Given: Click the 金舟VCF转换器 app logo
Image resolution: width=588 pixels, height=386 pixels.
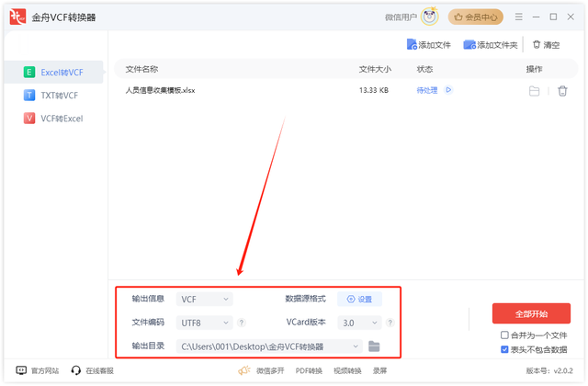Looking at the screenshot, I should pos(17,17).
